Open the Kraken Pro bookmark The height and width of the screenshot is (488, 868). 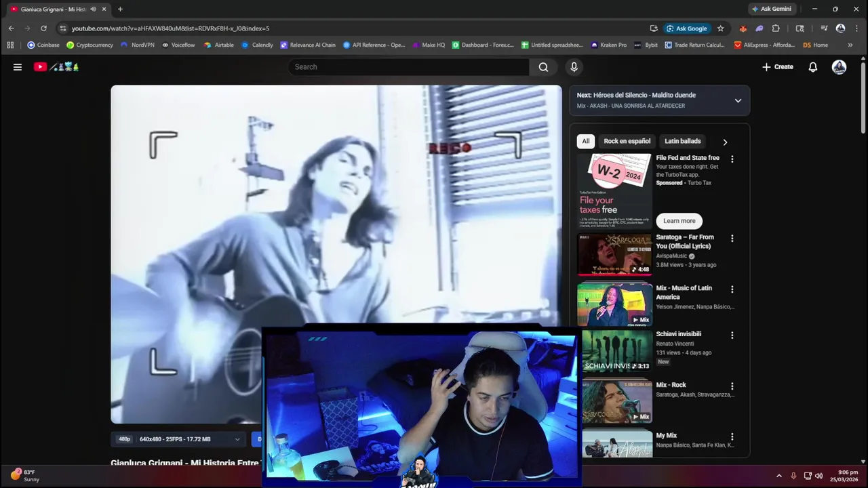pyautogui.click(x=608, y=45)
